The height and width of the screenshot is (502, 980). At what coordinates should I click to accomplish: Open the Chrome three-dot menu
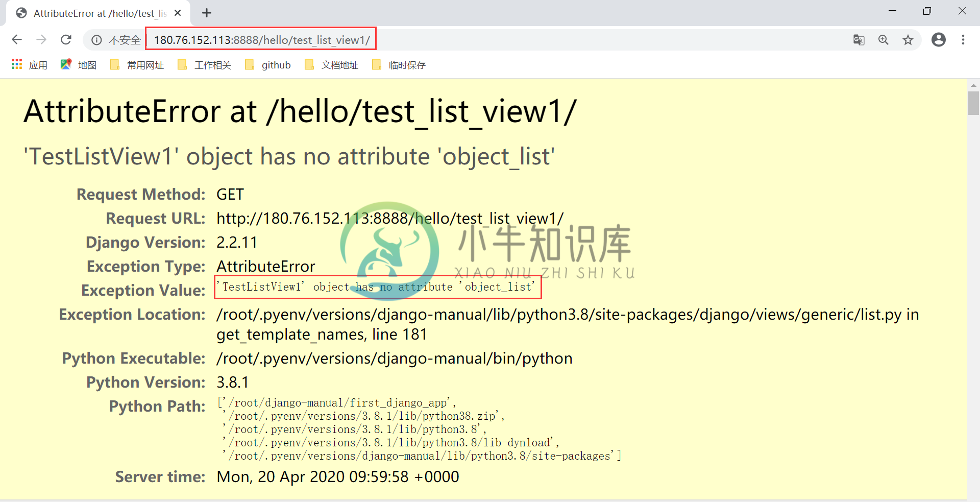(963, 40)
